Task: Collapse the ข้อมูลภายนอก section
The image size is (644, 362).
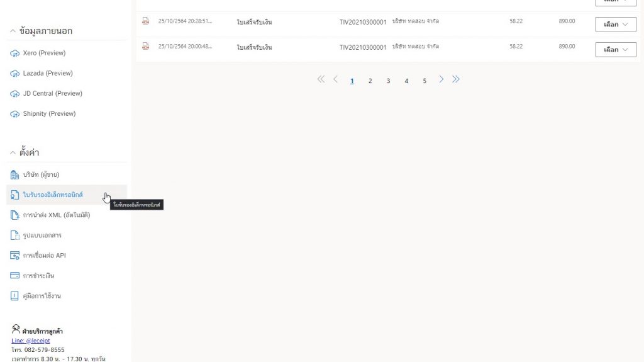Action: click(x=13, y=31)
